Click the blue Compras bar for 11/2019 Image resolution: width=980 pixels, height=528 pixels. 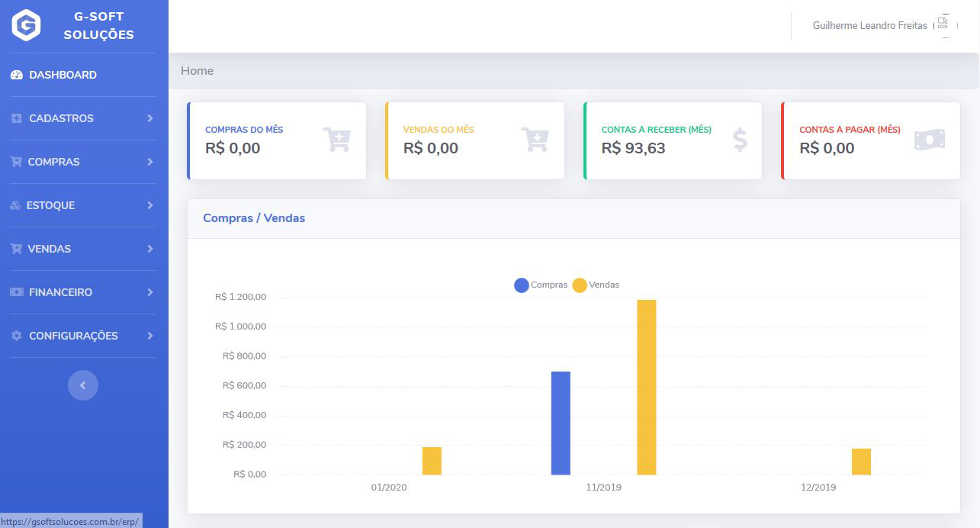pos(560,423)
